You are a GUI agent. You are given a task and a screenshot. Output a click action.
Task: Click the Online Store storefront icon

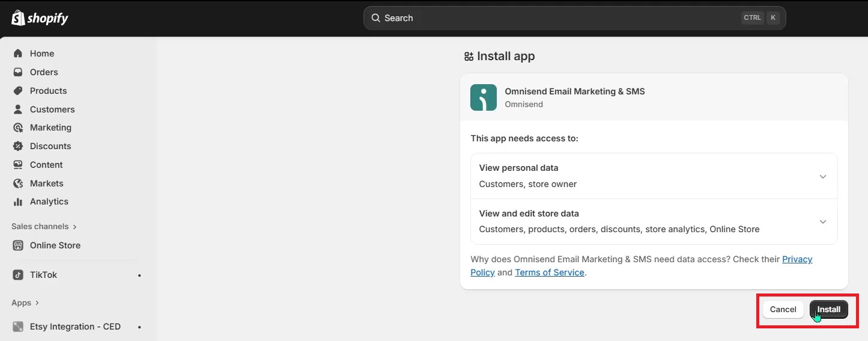pyautogui.click(x=18, y=245)
